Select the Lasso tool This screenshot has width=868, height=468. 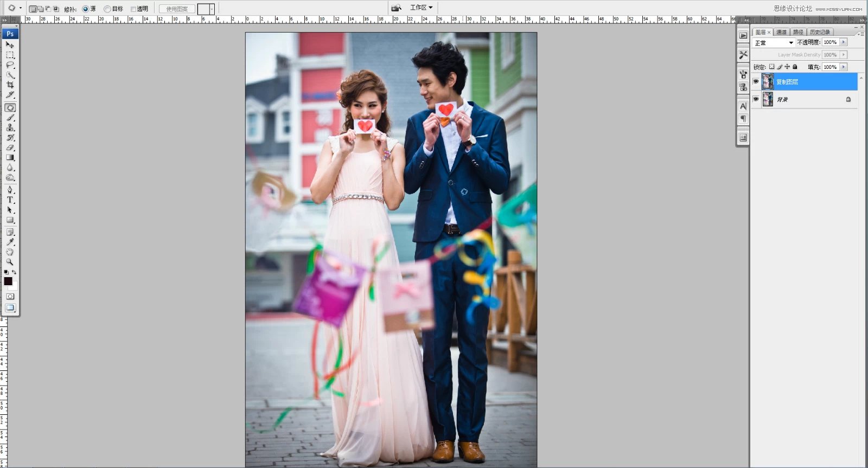click(x=10, y=65)
